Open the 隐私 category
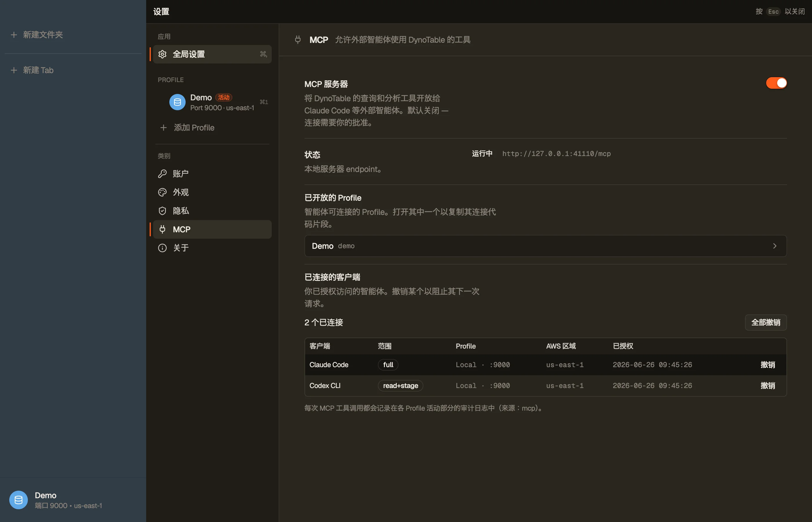The width and height of the screenshot is (812, 522). pyautogui.click(x=212, y=211)
